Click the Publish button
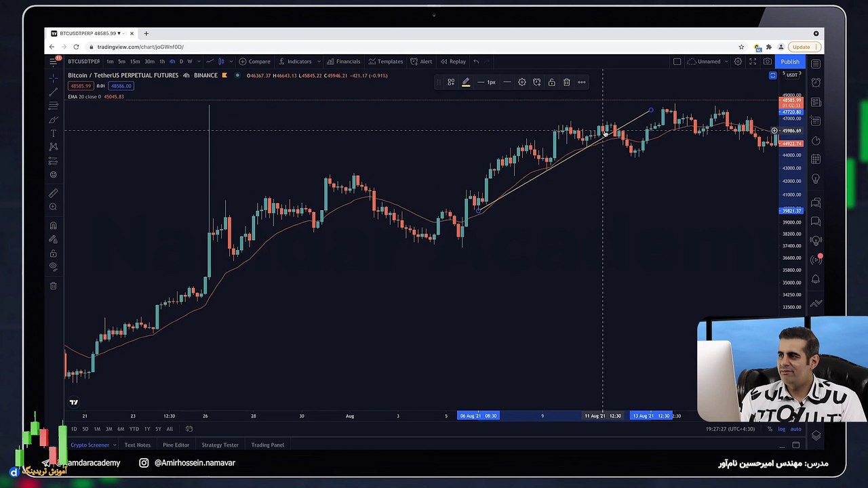 (790, 62)
